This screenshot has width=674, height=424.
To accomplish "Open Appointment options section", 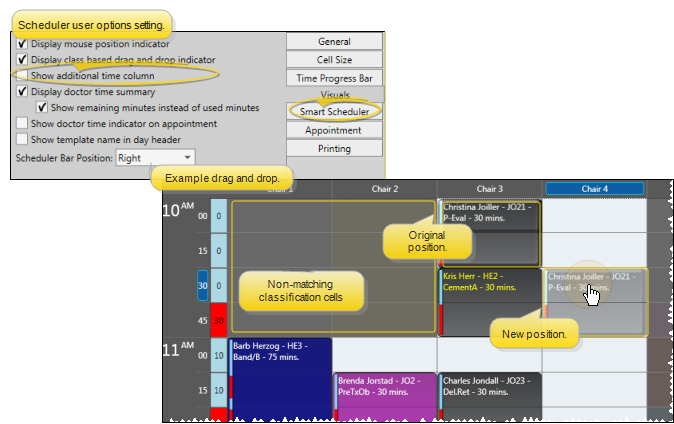I will [x=334, y=130].
